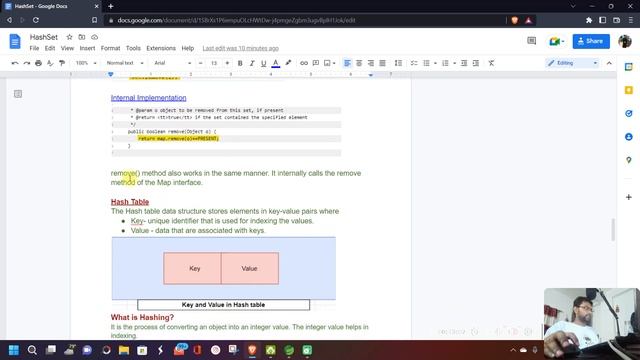Open Arial font dropdown

pyautogui.click(x=172, y=63)
